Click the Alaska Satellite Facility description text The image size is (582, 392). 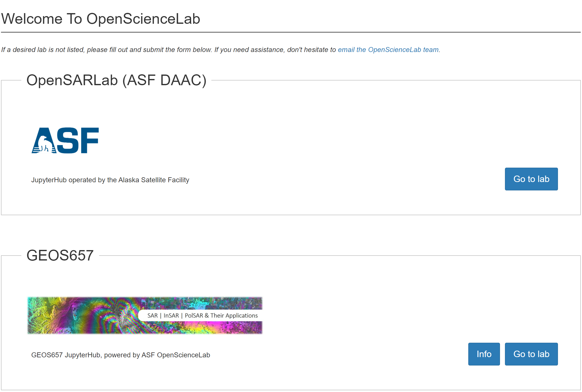click(110, 180)
